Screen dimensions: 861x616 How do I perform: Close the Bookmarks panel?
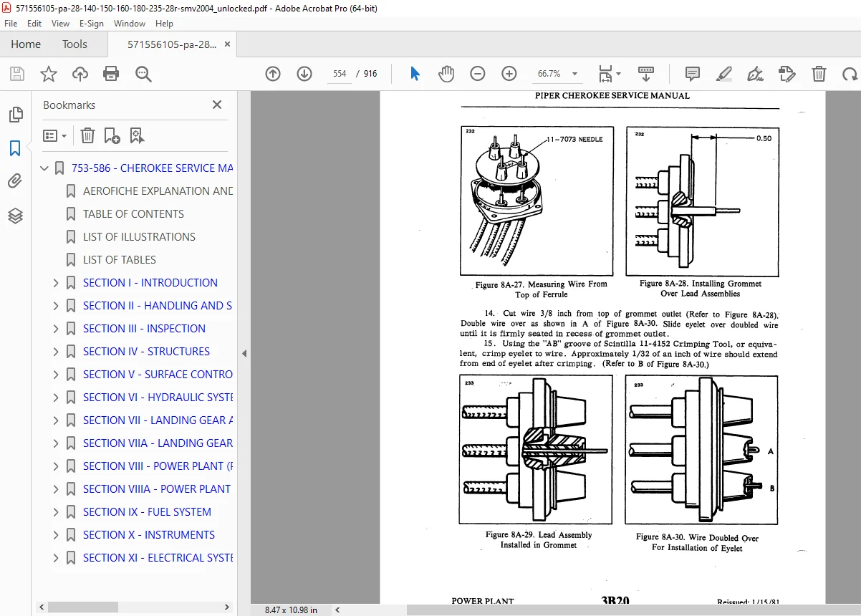tap(217, 105)
